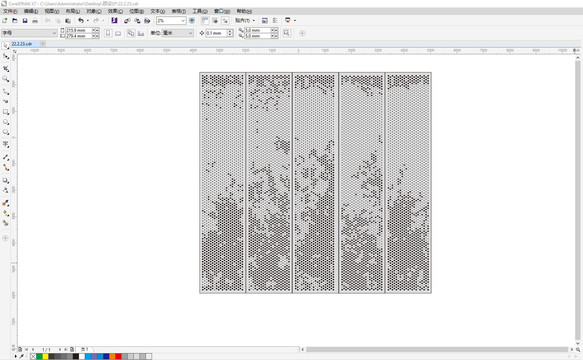Select the Ellipse tool in the toolbox

pyautogui.click(x=6, y=122)
